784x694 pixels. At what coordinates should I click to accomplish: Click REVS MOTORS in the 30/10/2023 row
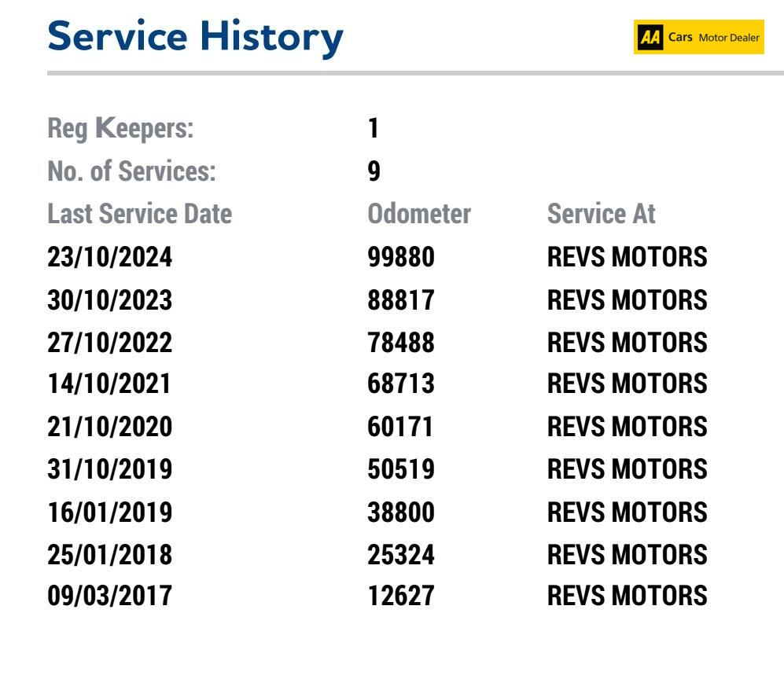tap(627, 299)
